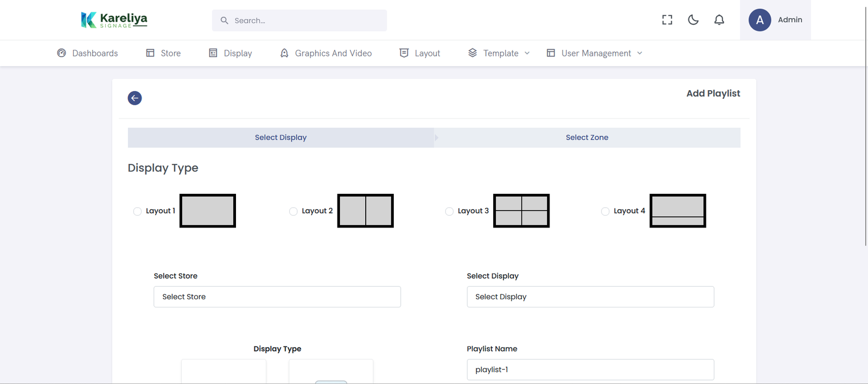Screen dimensions: 868x384
Task: Click the Layout 4 thumbnail
Action: coord(678,211)
